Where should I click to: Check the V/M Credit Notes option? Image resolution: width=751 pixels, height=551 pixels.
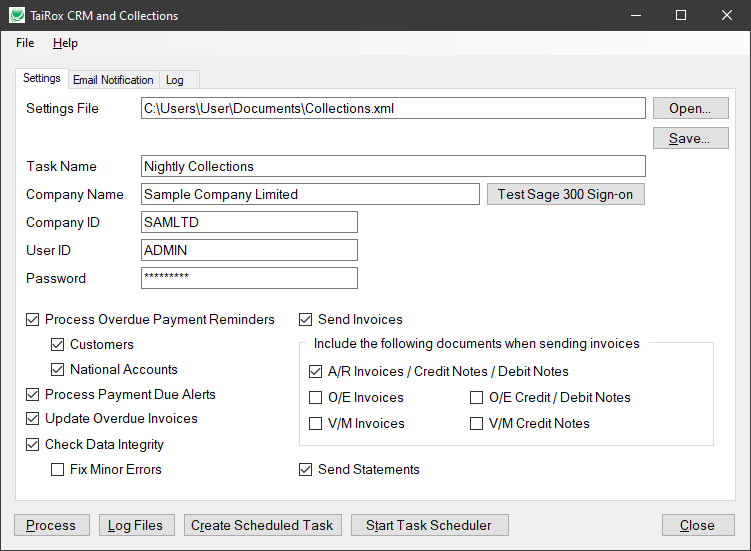coord(477,424)
